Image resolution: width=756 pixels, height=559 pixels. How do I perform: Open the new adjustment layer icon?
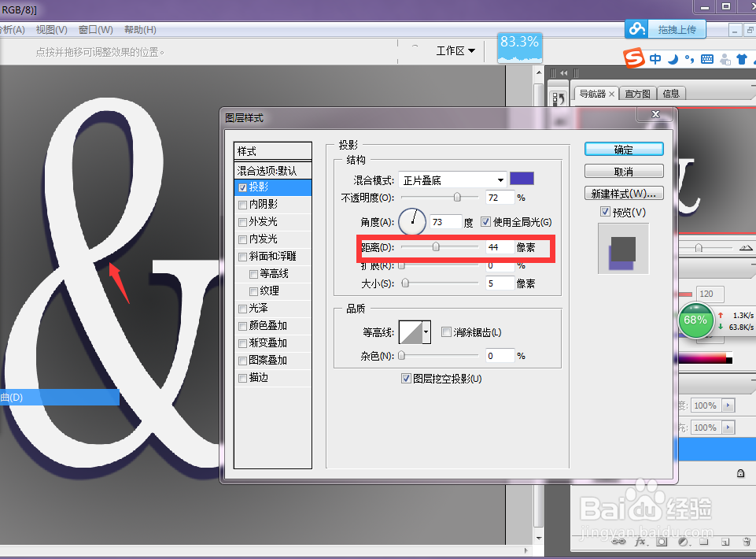coord(683,541)
